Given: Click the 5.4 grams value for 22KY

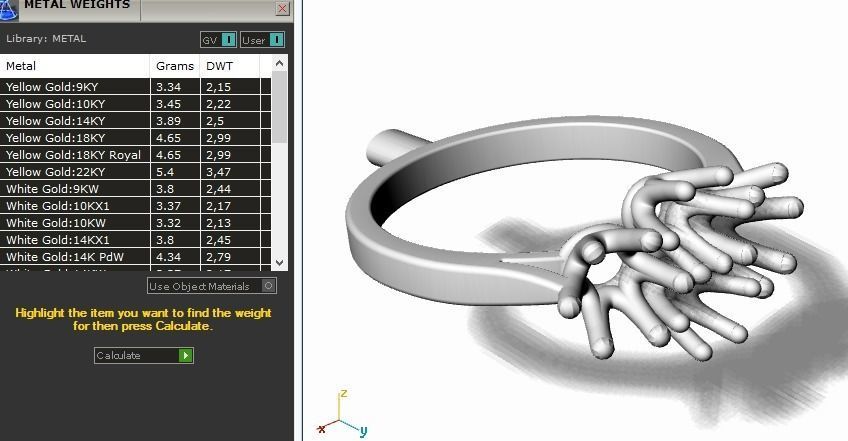Looking at the screenshot, I should [165, 172].
